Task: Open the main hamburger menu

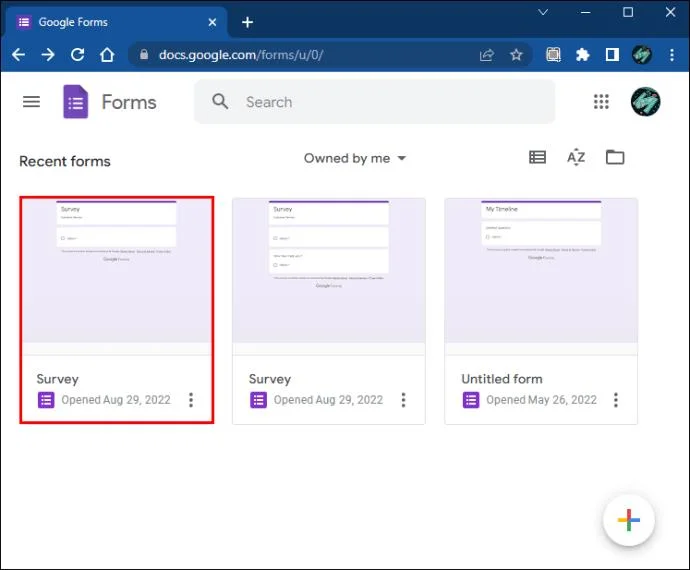Action: [x=31, y=102]
